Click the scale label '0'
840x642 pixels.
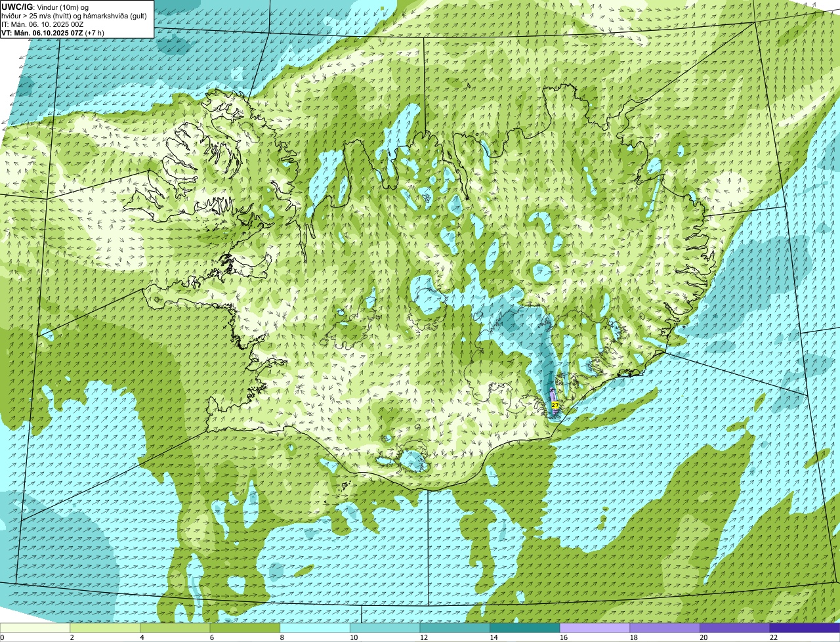[x=2, y=637]
